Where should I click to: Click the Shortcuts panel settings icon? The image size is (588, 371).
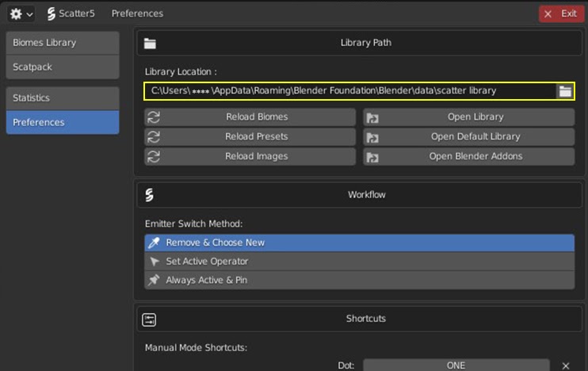(149, 319)
